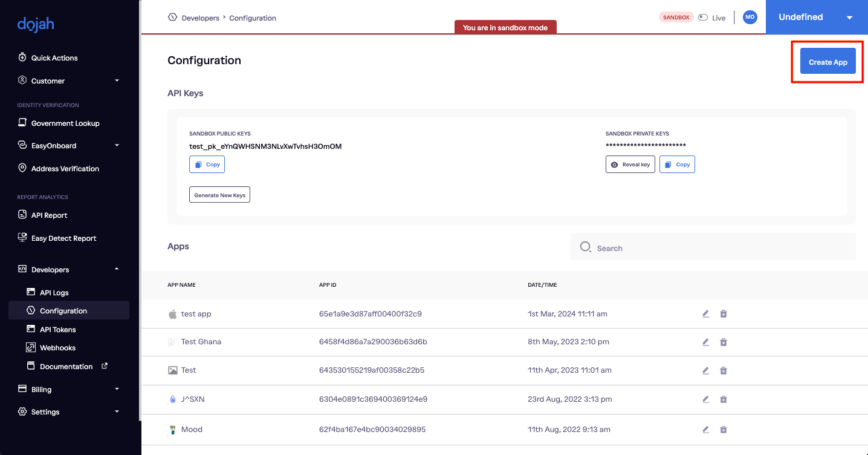Image resolution: width=868 pixels, height=455 pixels.
Task: Go to Address Verification
Action: 65,169
